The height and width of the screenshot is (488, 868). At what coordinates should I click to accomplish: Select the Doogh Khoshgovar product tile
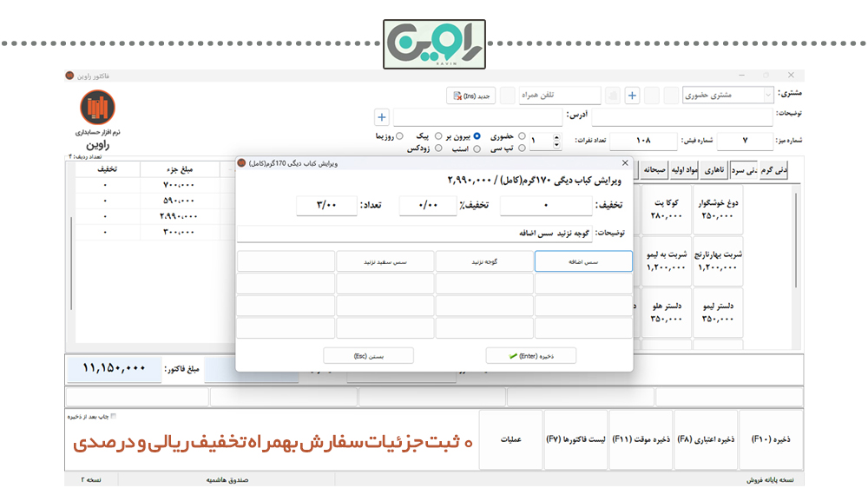click(x=718, y=210)
